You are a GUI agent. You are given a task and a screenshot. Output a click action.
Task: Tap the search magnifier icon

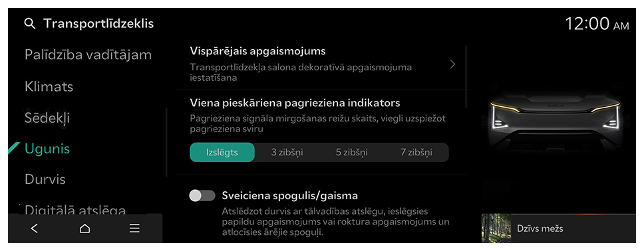tap(30, 24)
